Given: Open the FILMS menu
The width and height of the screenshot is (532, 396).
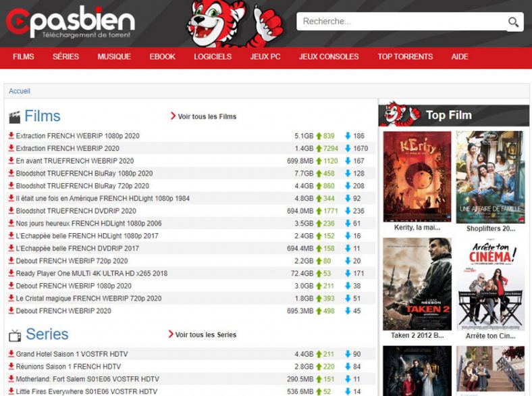Looking at the screenshot, I should tap(24, 57).
